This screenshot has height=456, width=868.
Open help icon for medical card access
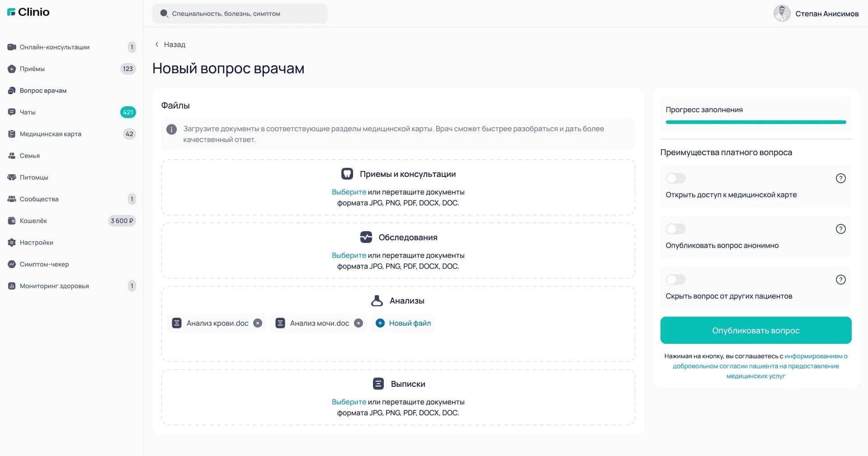(840, 178)
